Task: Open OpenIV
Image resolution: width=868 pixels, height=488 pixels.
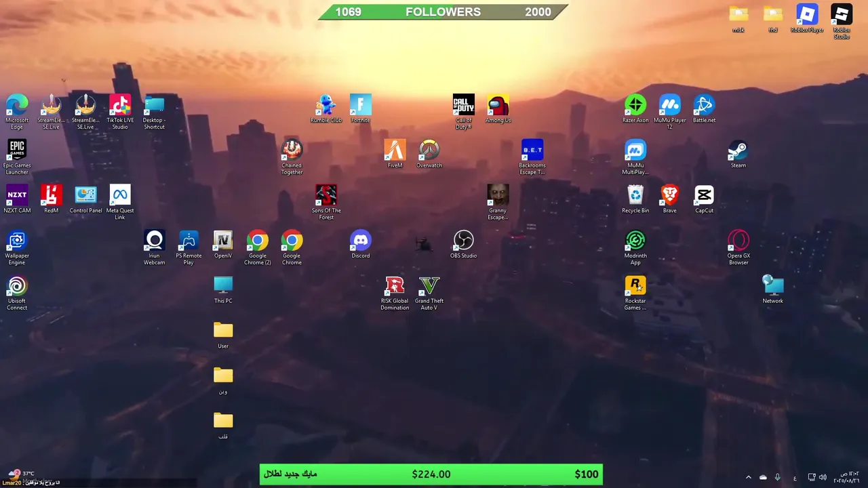Action: 223,245
